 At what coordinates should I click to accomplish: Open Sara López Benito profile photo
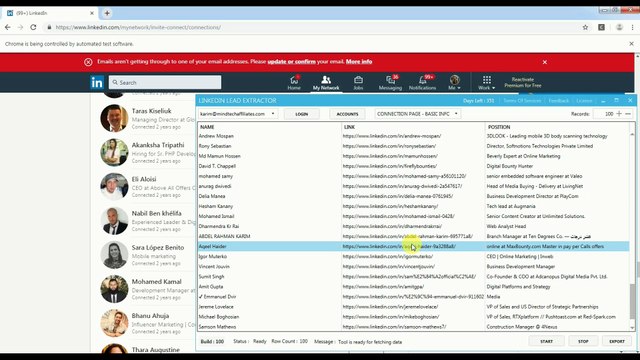114,255
